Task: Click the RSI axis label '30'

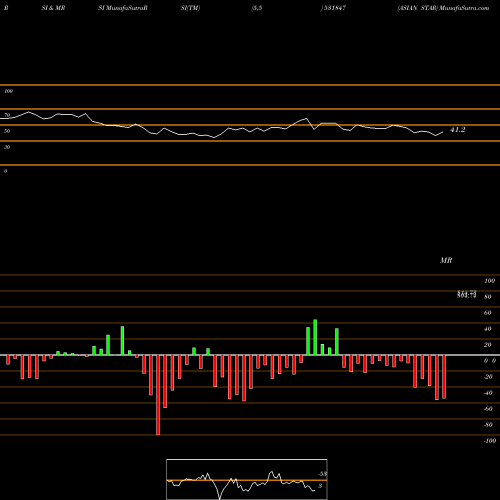Action: tap(7, 147)
